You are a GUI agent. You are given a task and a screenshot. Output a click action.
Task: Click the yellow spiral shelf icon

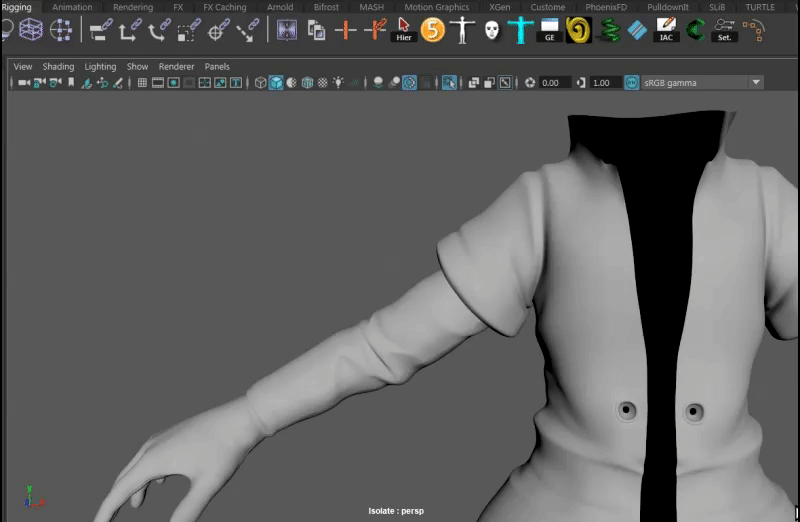pos(579,30)
